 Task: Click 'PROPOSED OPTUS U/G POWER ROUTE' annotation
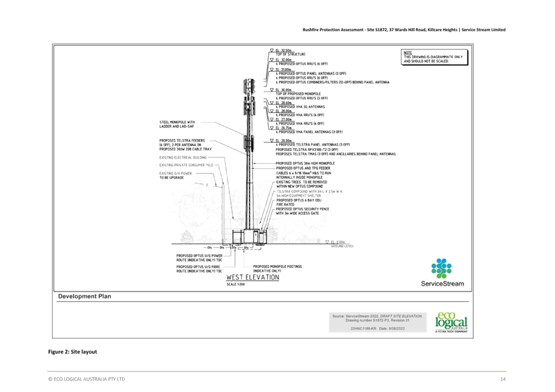tap(199, 258)
